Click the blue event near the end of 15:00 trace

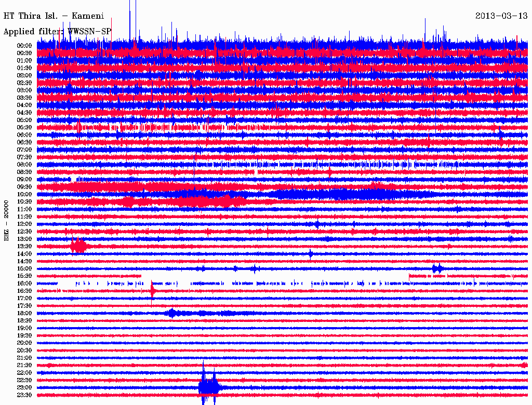[437, 268]
